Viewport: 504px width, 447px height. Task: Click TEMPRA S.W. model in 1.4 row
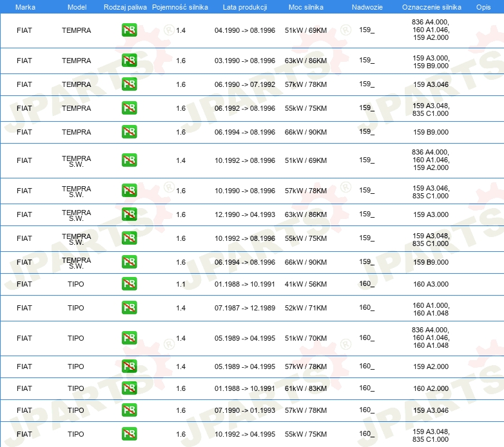[x=77, y=161]
